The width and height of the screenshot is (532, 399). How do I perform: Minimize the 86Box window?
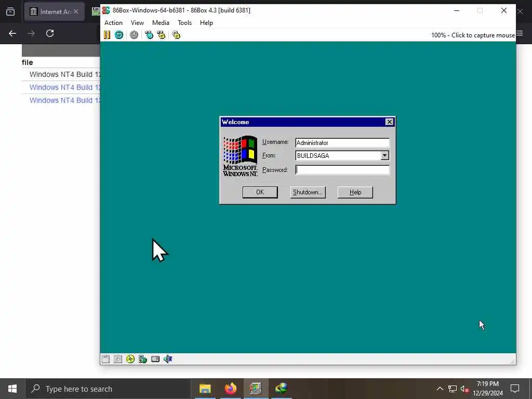[457, 10]
